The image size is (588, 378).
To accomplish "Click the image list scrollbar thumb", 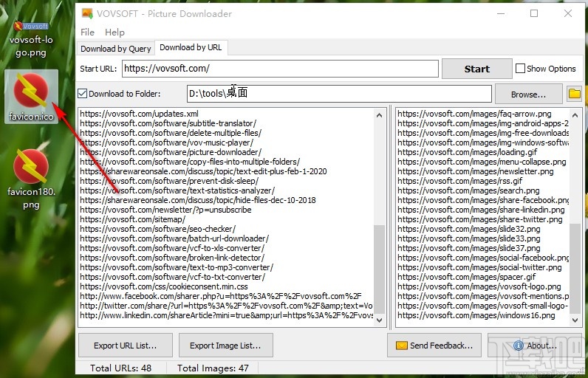I will pyautogui.click(x=575, y=269).
